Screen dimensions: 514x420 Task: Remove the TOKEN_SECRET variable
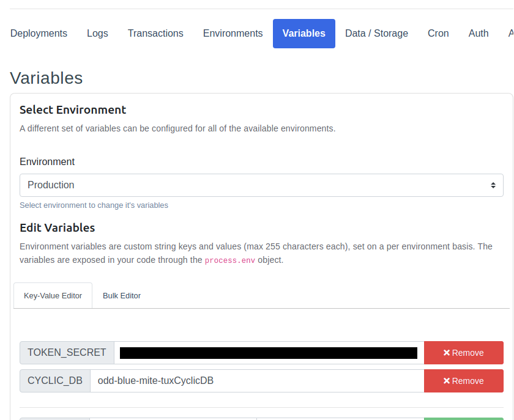tap(463, 353)
